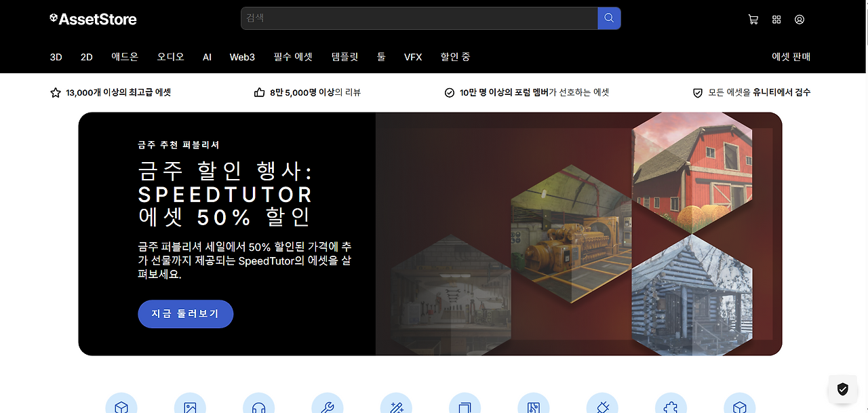Click the banner description about SpeedTutor 에셋
Screen dimensions: 868x413
(244, 260)
